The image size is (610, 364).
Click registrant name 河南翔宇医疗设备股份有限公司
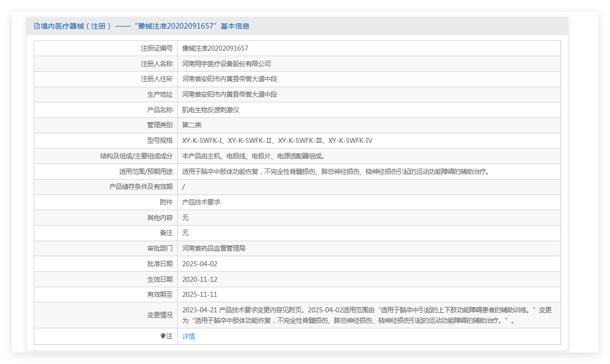tap(226, 64)
